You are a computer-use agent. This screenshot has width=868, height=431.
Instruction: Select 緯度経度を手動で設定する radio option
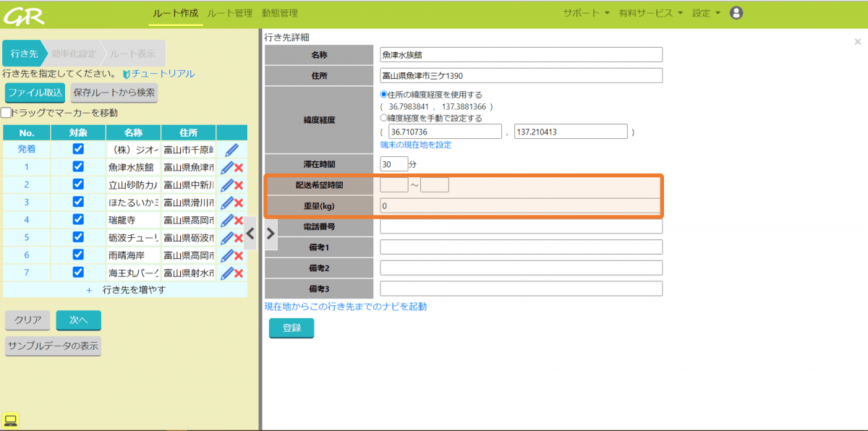(x=384, y=118)
